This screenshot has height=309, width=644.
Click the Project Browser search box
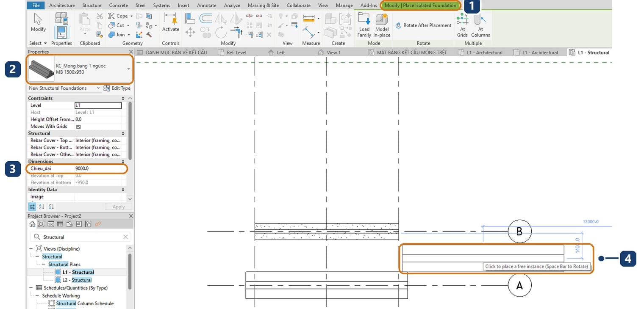[x=80, y=237]
